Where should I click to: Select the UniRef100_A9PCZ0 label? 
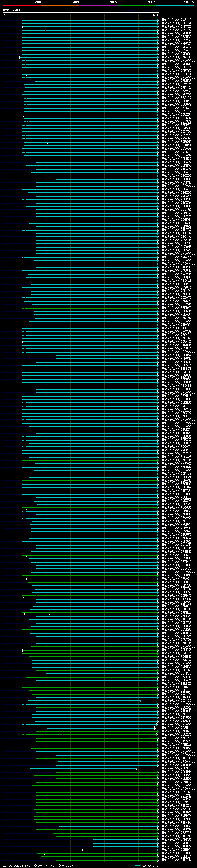click(x=177, y=43)
